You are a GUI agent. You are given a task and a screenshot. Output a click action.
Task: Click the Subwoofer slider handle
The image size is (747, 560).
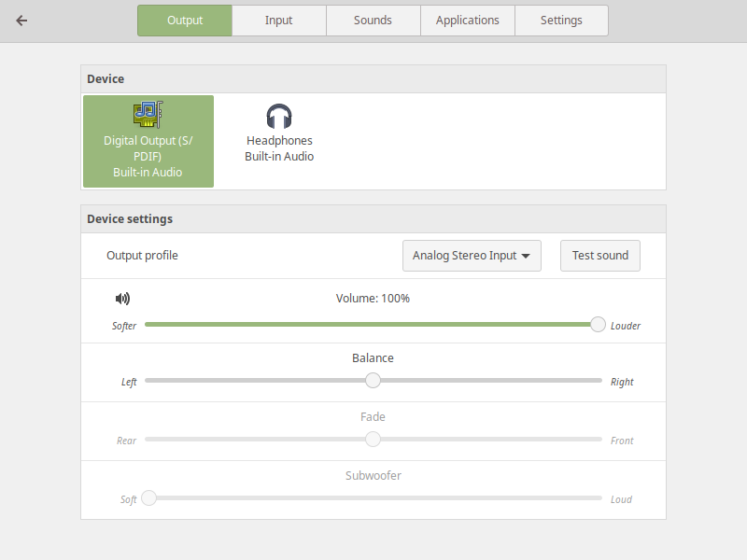pyautogui.click(x=149, y=498)
